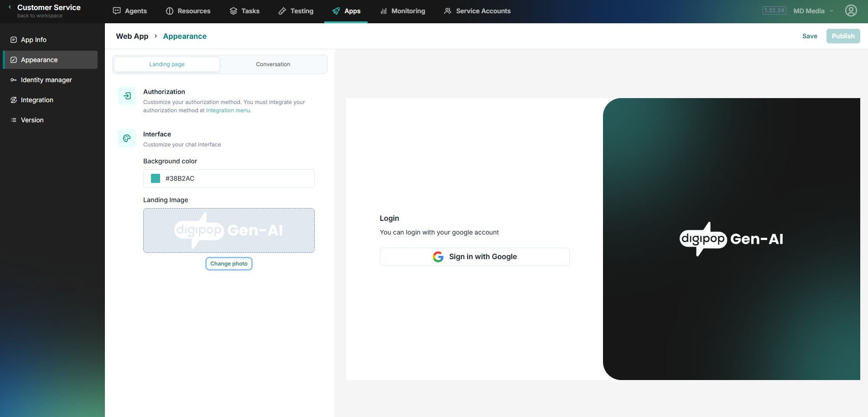868x417 pixels.
Task: Click the Interface palette icon
Action: (x=127, y=138)
